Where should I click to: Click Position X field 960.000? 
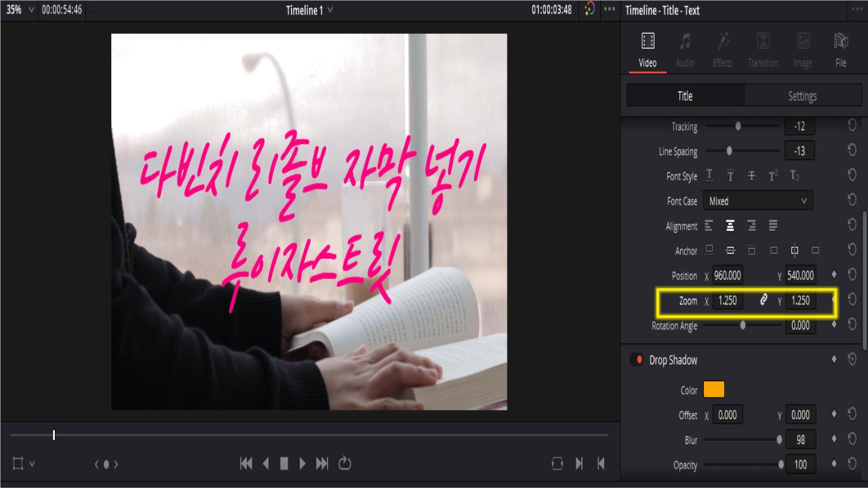[x=728, y=276]
